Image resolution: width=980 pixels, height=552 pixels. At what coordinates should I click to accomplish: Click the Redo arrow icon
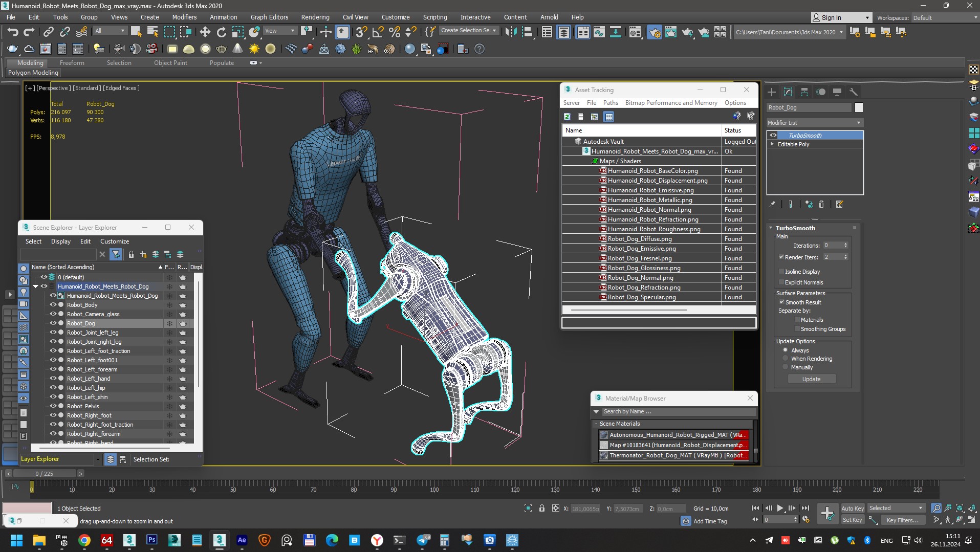pos(29,32)
